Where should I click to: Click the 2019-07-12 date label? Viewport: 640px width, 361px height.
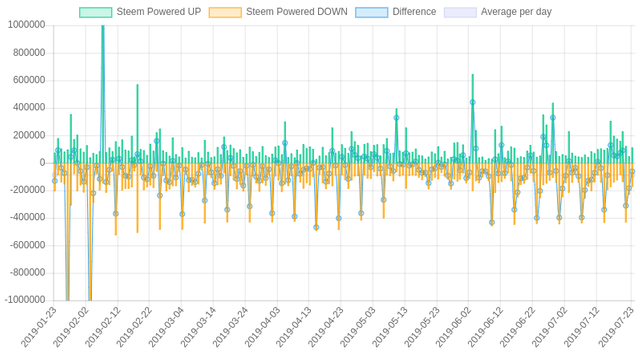point(581,328)
